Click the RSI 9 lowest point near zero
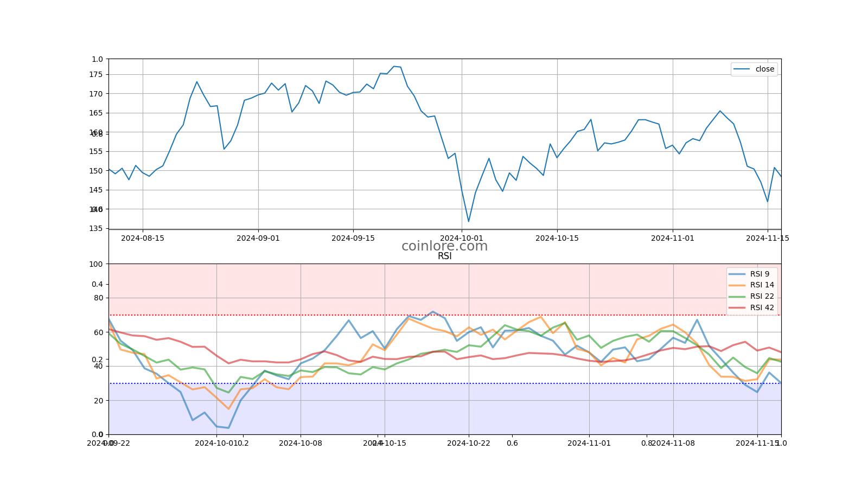The image size is (868, 488). [228, 428]
